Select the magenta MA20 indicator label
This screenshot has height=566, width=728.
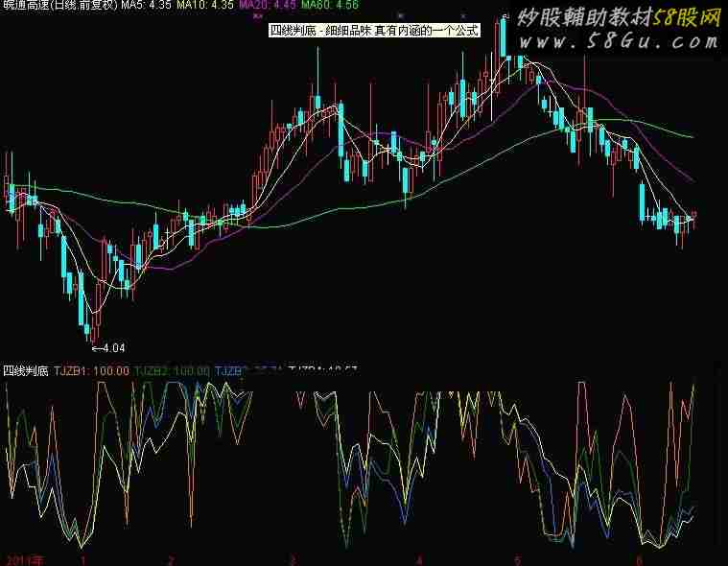[x=268, y=6]
